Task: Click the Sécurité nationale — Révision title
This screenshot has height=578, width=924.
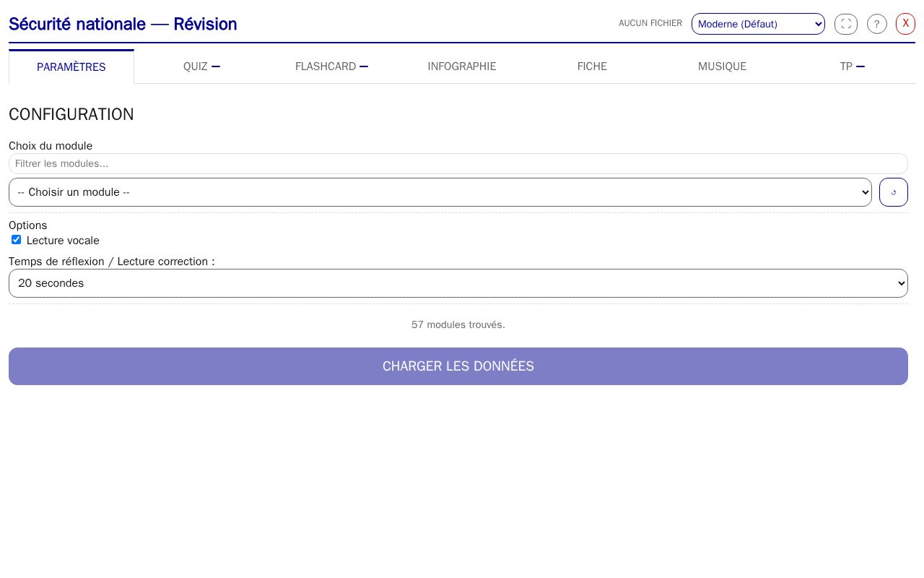Action: pyautogui.click(x=123, y=24)
